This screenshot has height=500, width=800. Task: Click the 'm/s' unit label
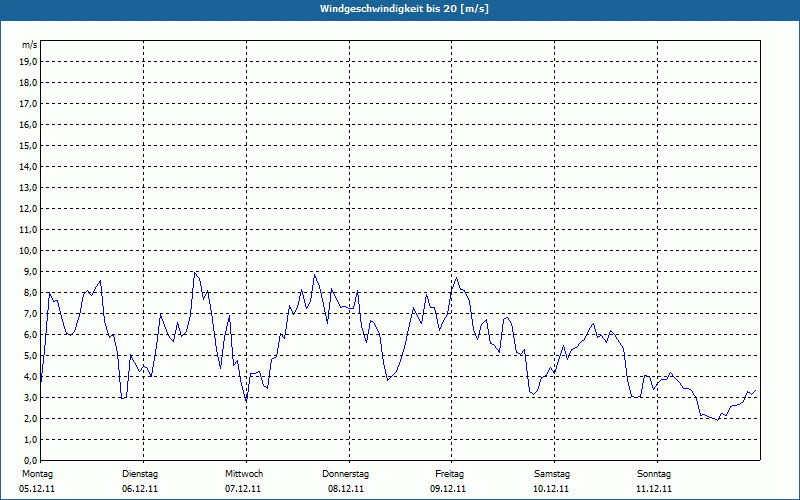29,45
